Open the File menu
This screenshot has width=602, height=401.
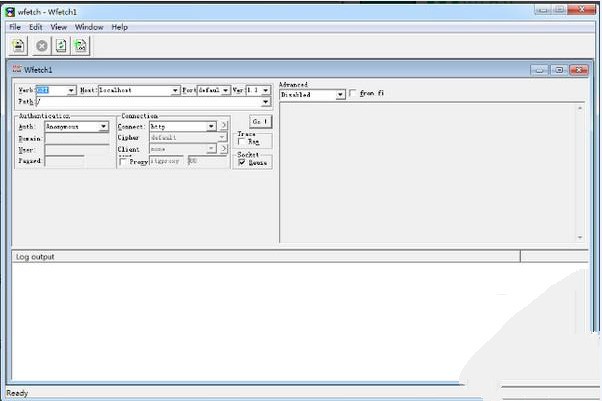tap(15, 27)
